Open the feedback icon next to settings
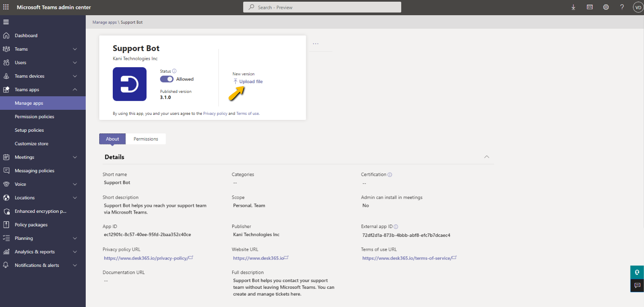644x307 pixels. (590, 7)
